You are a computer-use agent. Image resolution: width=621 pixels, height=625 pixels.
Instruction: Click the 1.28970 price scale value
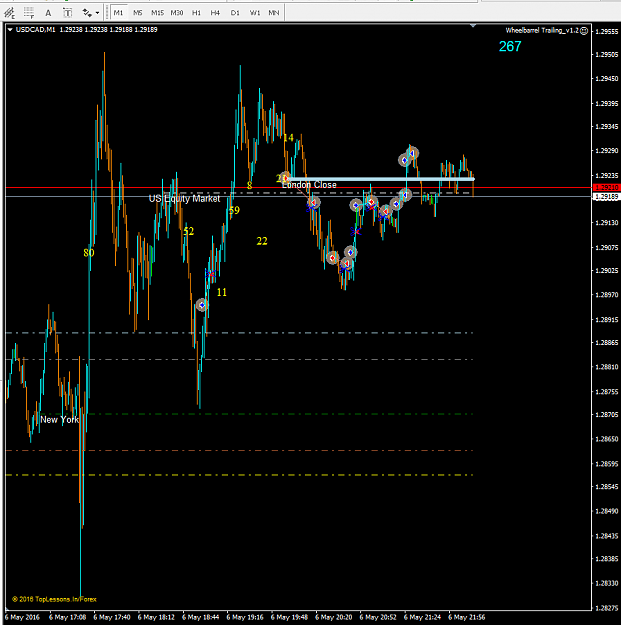point(606,295)
